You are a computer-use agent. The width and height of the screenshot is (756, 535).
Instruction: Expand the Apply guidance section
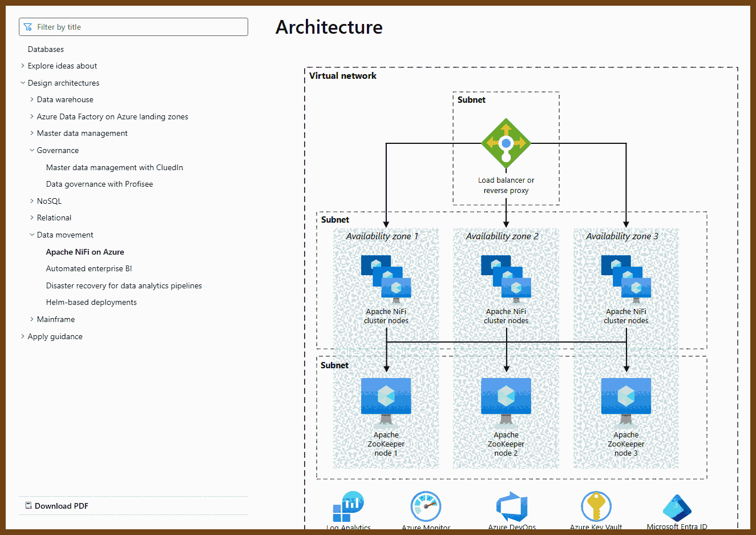[x=23, y=336]
